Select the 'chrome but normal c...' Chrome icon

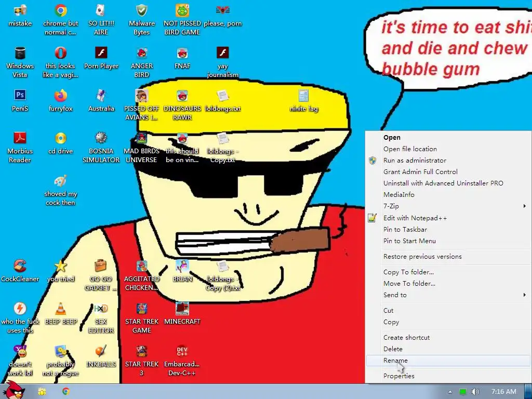(x=60, y=20)
